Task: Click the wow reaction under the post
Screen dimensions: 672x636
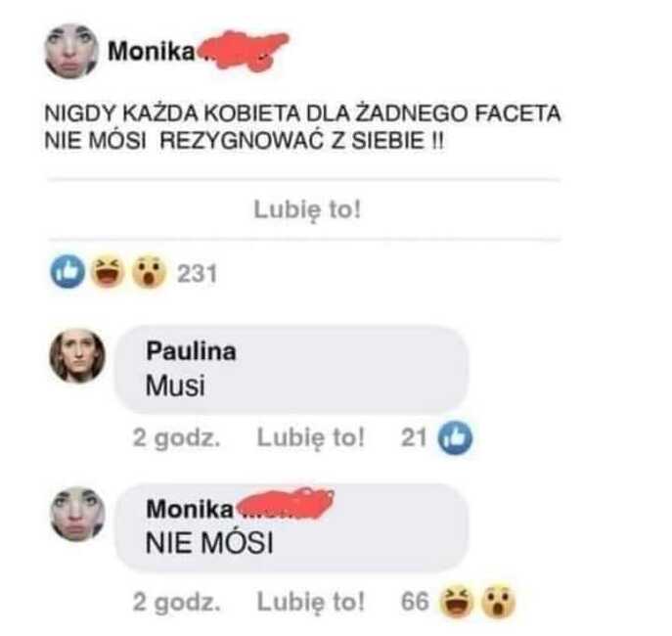Action: point(149,271)
